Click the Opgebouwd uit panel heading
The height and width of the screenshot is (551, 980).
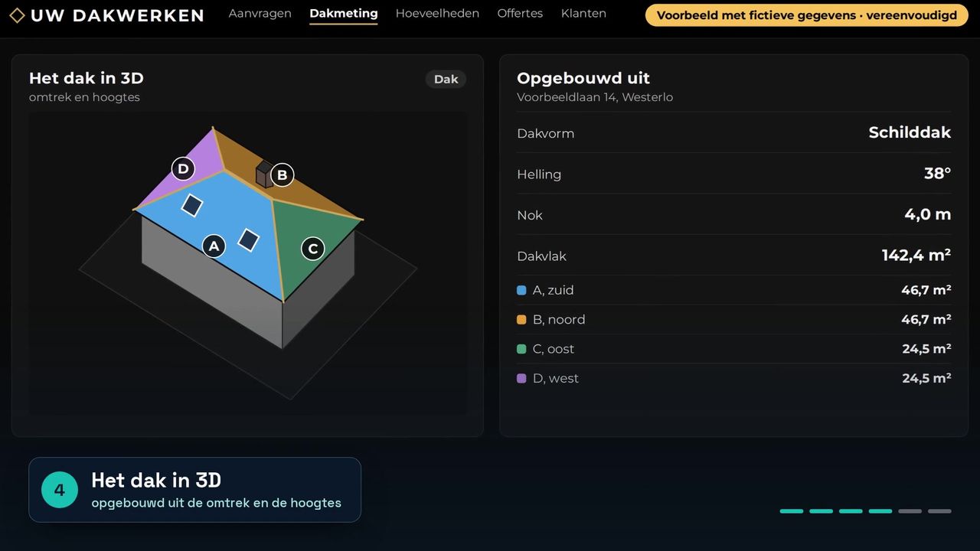[x=583, y=78]
